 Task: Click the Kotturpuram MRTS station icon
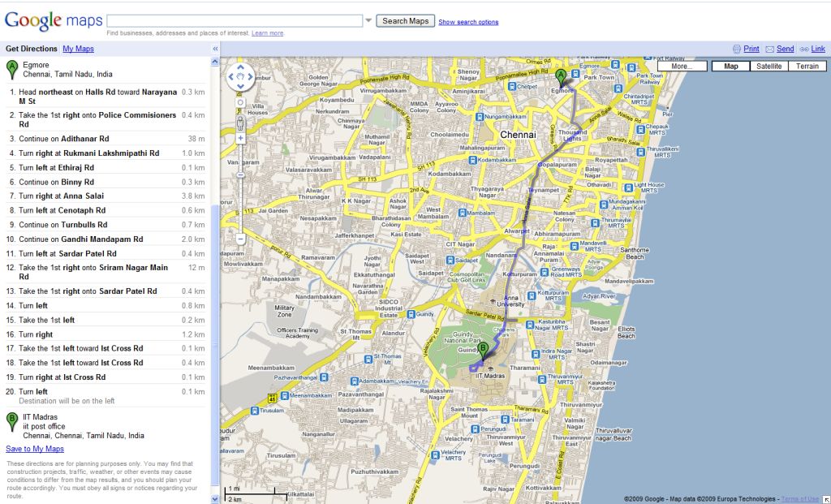(x=532, y=295)
